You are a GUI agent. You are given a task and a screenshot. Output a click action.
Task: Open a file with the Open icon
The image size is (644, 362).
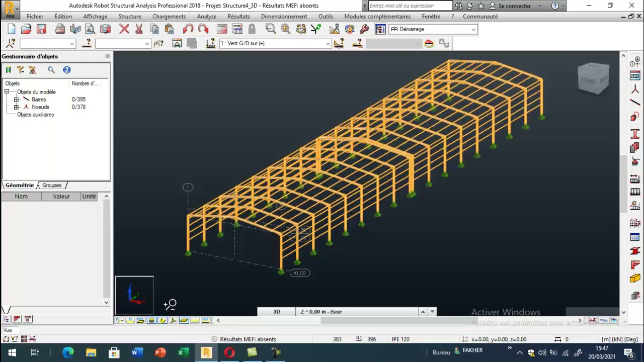pyautogui.click(x=26, y=29)
